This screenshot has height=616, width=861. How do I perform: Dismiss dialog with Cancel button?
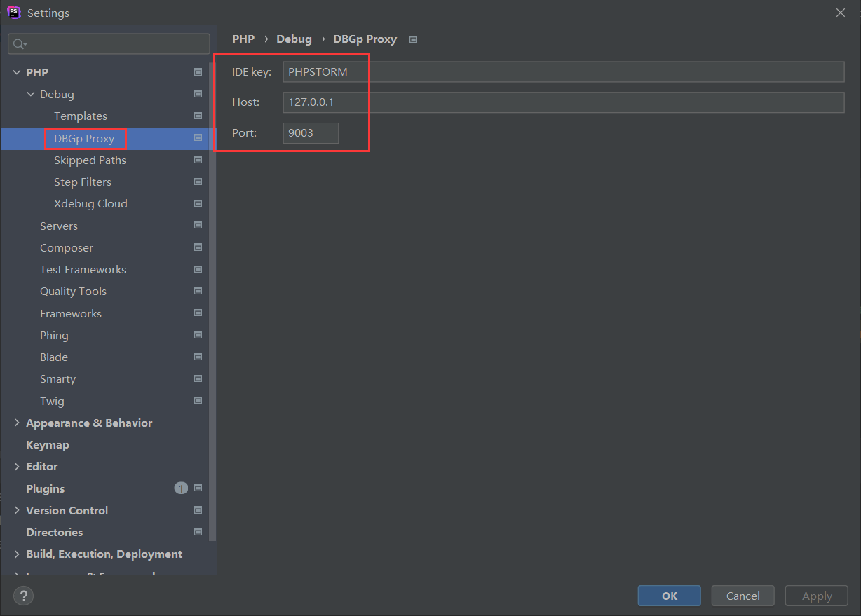(x=743, y=596)
